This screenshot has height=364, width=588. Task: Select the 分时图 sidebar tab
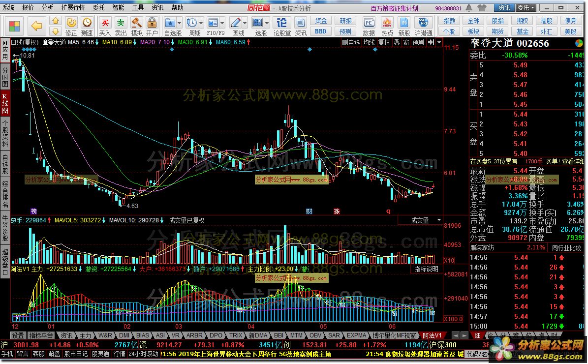point(5,77)
